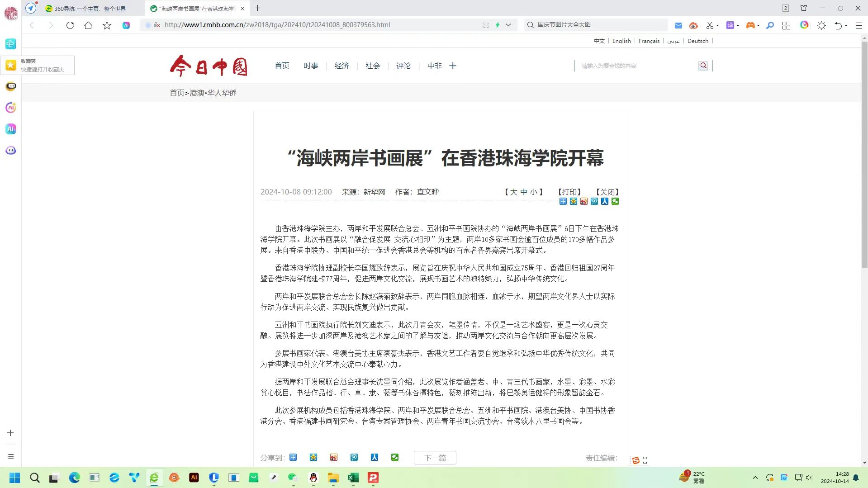Click the 打印 print link

569,192
